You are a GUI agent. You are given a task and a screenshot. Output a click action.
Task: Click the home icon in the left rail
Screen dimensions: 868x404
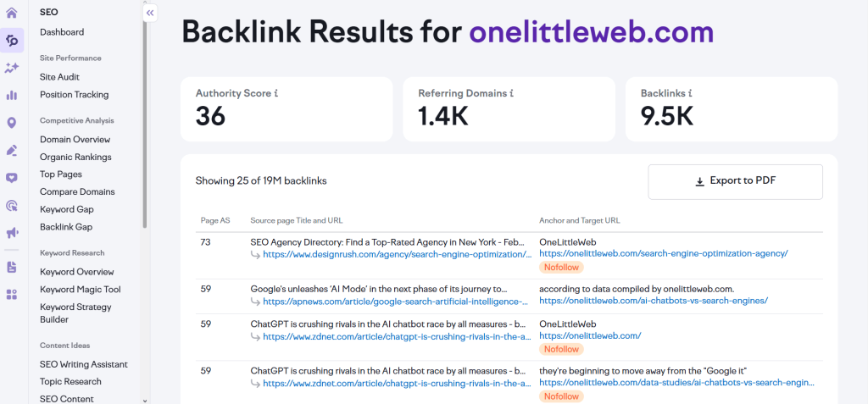point(12,13)
